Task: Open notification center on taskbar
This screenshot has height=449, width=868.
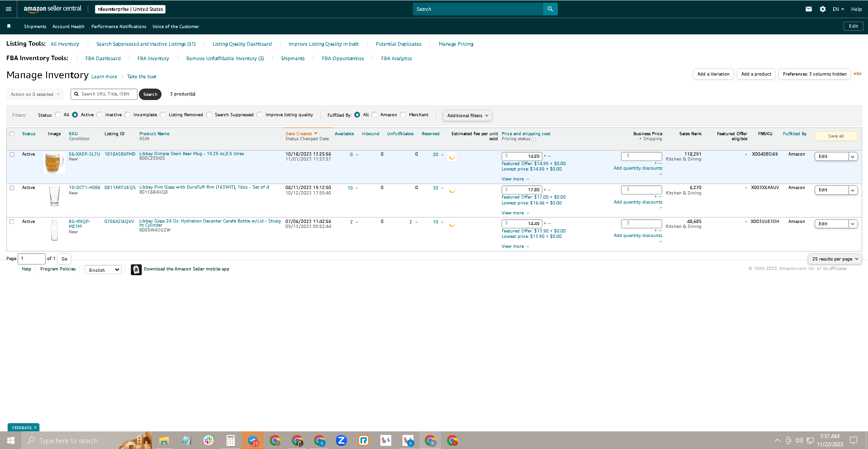Action: [x=854, y=440]
